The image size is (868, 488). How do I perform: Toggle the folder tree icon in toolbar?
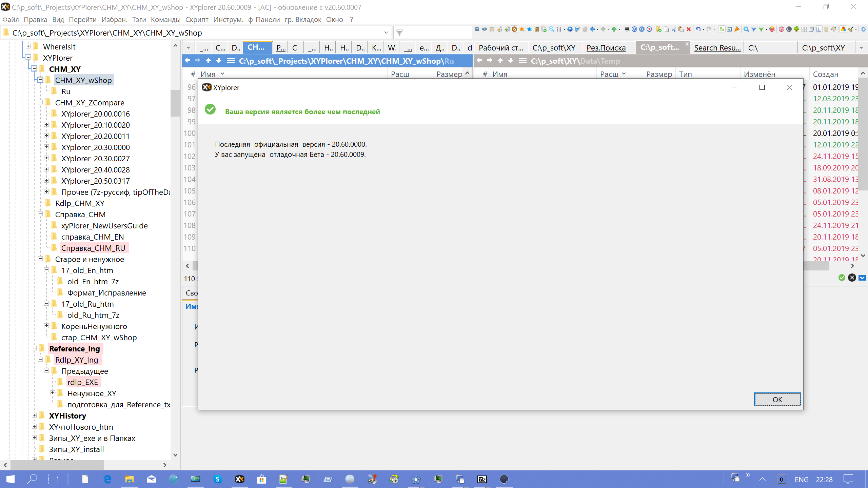pos(722,29)
